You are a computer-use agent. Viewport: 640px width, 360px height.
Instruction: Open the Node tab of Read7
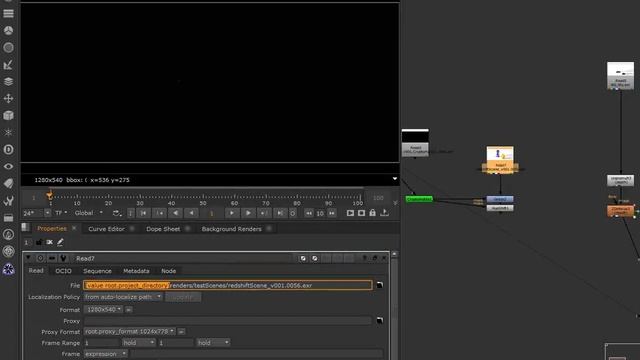pyautogui.click(x=169, y=271)
